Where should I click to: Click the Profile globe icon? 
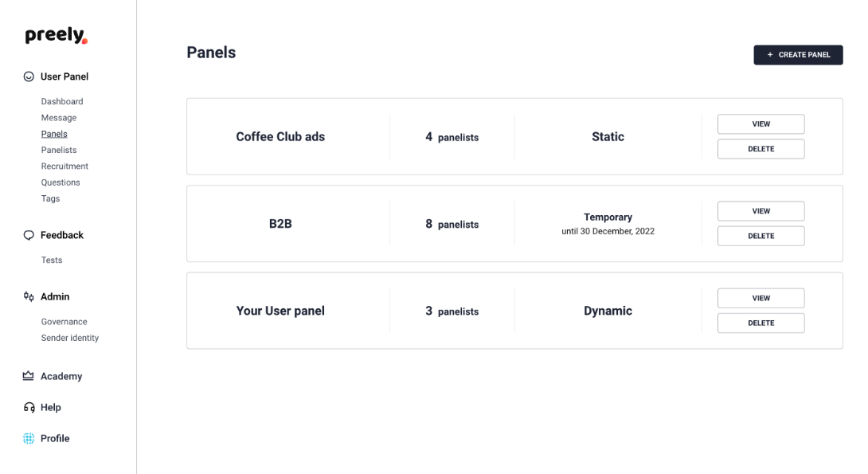click(x=29, y=439)
